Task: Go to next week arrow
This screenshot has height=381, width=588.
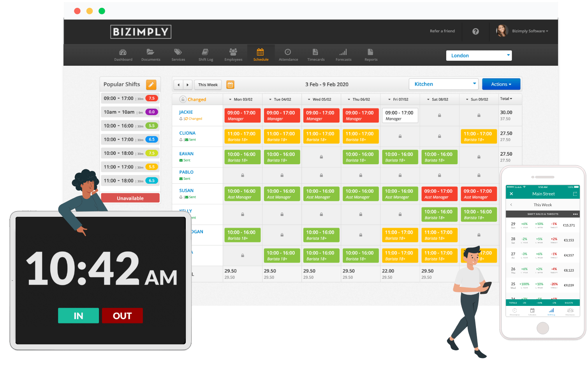Action: coord(188,84)
